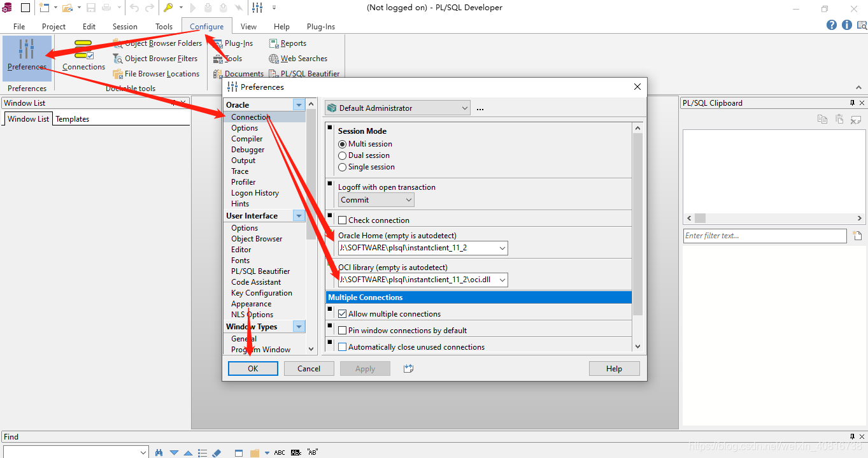868x458 pixels.
Task: Open the Connections configuration
Action: coord(83,55)
